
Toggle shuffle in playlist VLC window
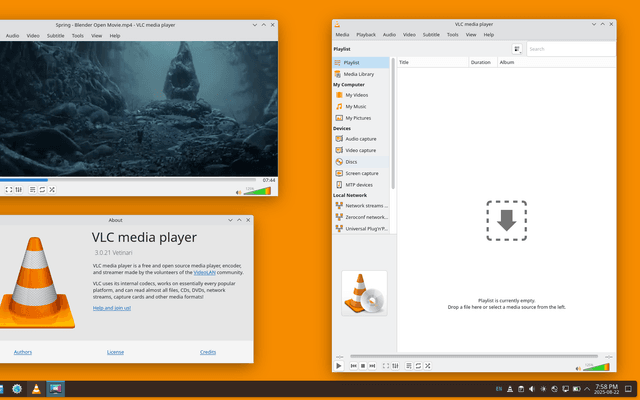pos(427,366)
